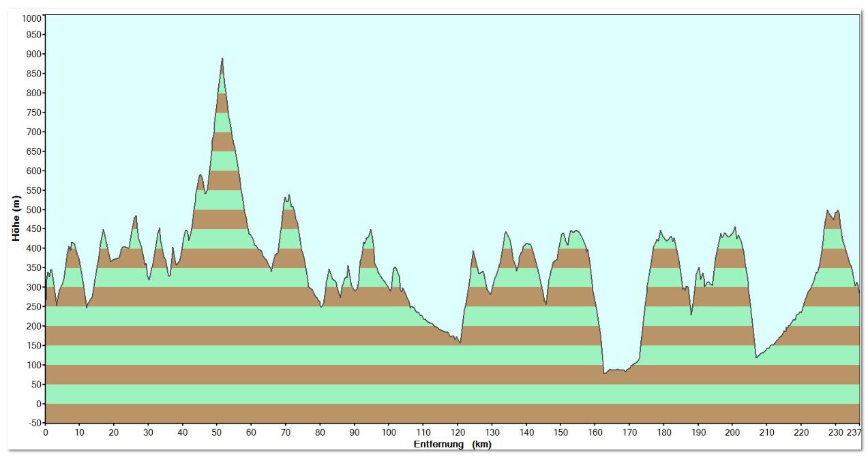
Task: Select the 120 tick label on distance axis
Action: (457, 432)
